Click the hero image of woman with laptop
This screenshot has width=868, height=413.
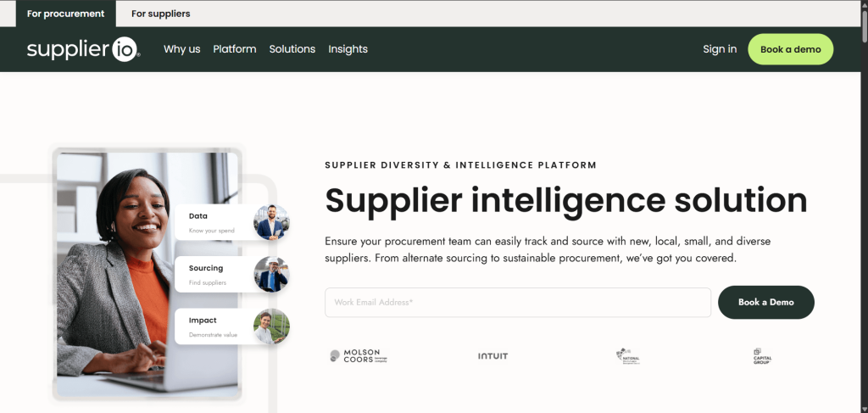coord(147,274)
